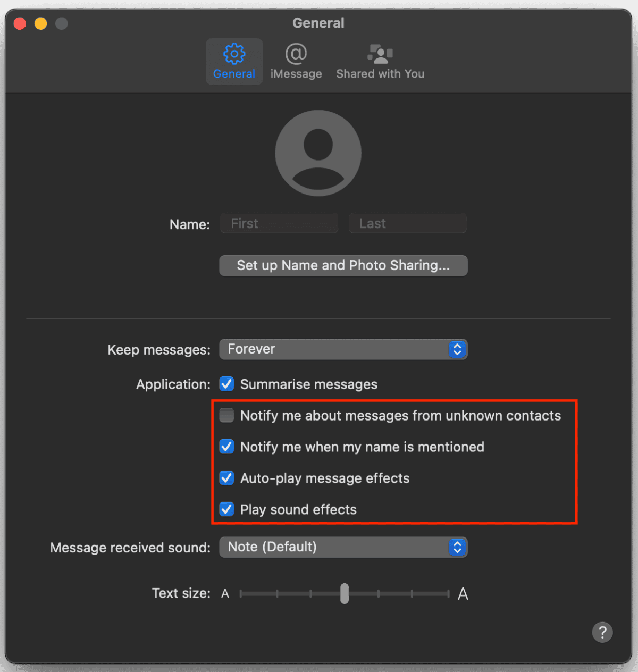Click the profile photo placeholder

click(318, 153)
